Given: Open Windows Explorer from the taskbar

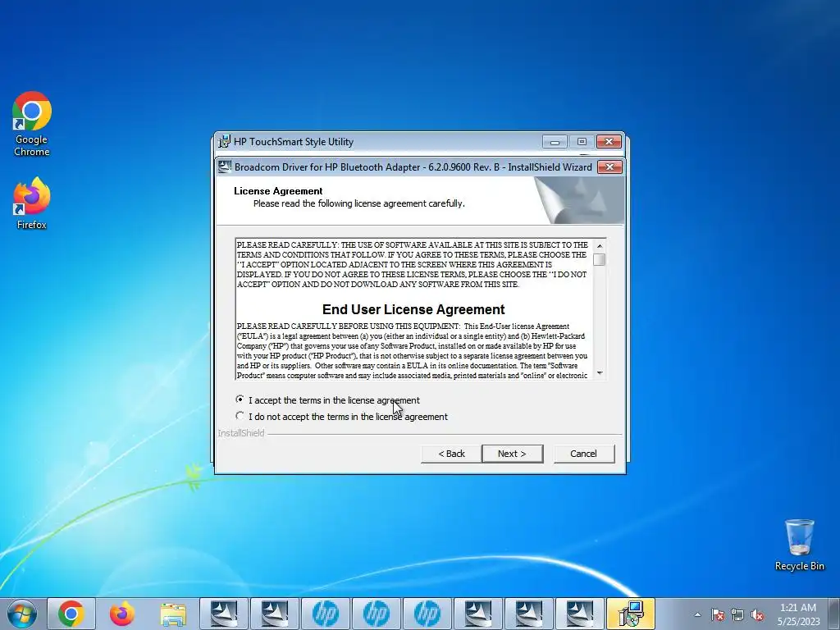Looking at the screenshot, I should [x=173, y=614].
